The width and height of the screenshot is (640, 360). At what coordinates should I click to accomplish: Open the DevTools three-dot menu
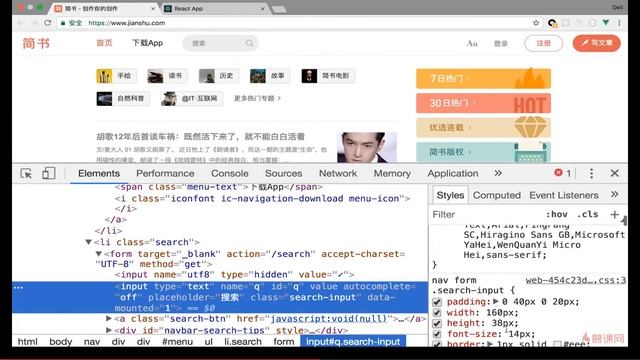click(591, 173)
